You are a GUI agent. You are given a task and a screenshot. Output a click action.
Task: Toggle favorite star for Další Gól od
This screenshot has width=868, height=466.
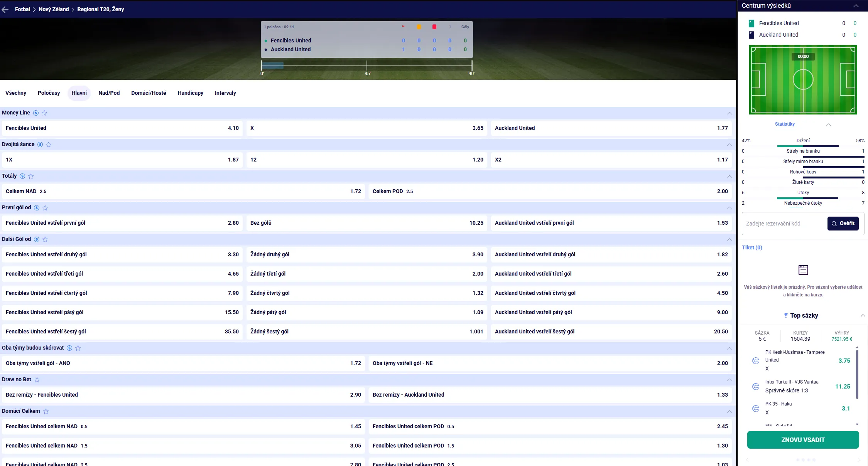pos(45,239)
